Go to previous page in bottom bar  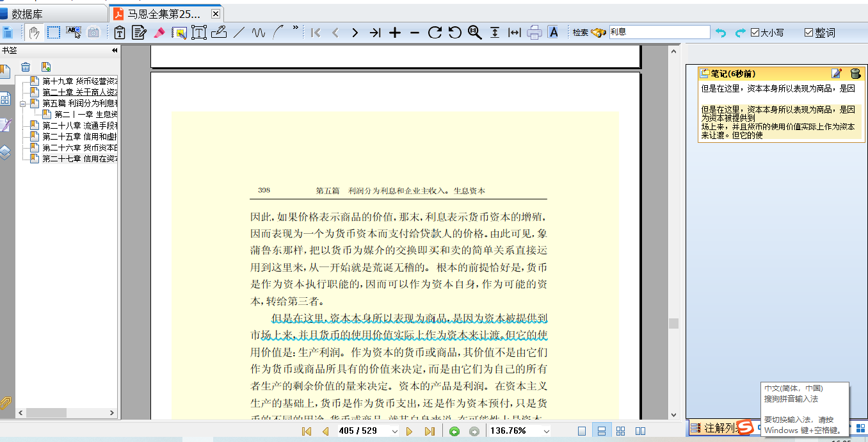[x=325, y=431]
